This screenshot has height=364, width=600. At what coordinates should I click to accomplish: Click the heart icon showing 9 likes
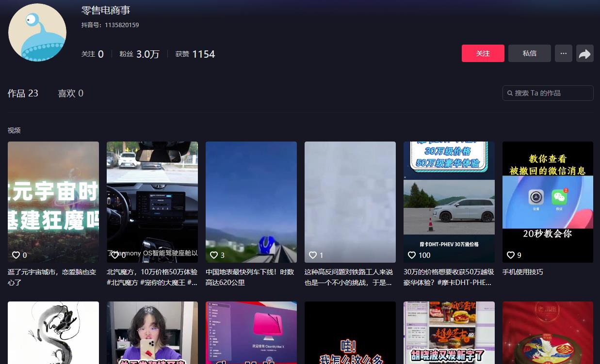[511, 255]
